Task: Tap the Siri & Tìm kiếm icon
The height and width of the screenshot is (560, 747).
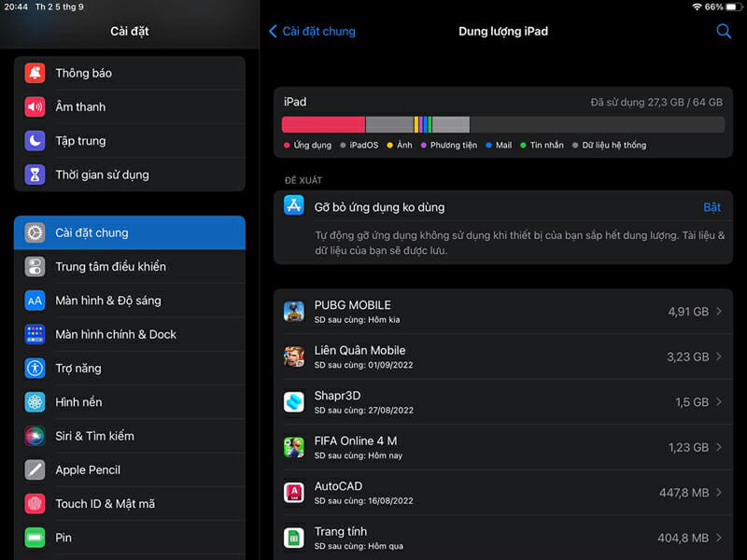Action: tap(35, 436)
